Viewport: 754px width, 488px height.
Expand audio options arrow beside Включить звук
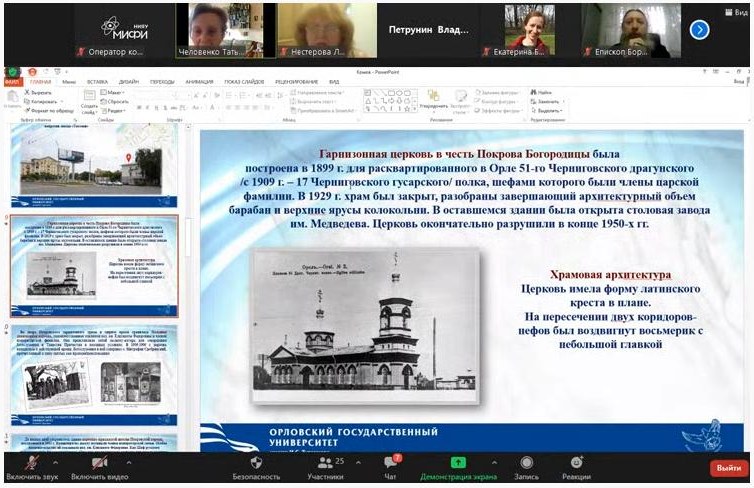[55, 462]
